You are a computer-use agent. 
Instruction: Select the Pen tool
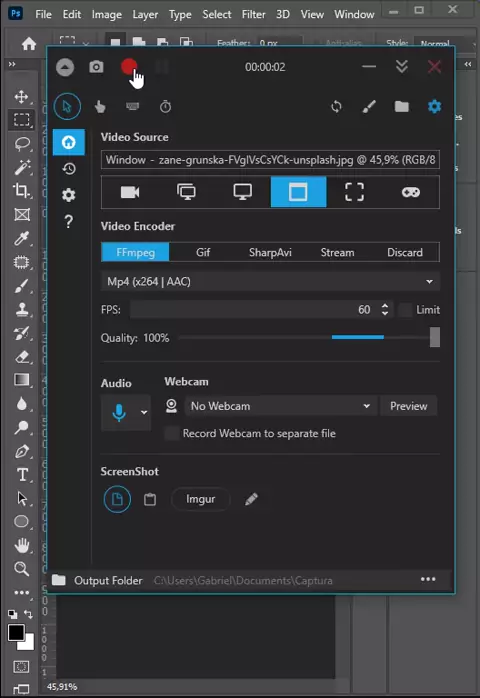pyautogui.click(x=21, y=451)
